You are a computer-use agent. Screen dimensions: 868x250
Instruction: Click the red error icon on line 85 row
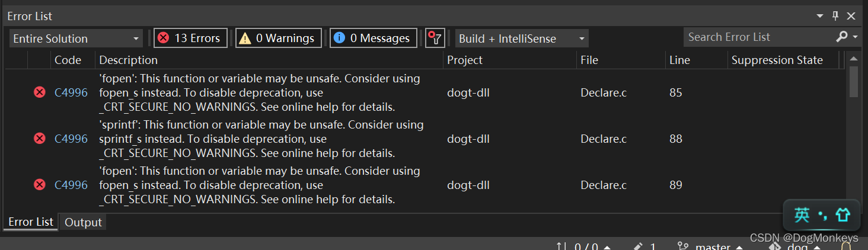(x=40, y=92)
